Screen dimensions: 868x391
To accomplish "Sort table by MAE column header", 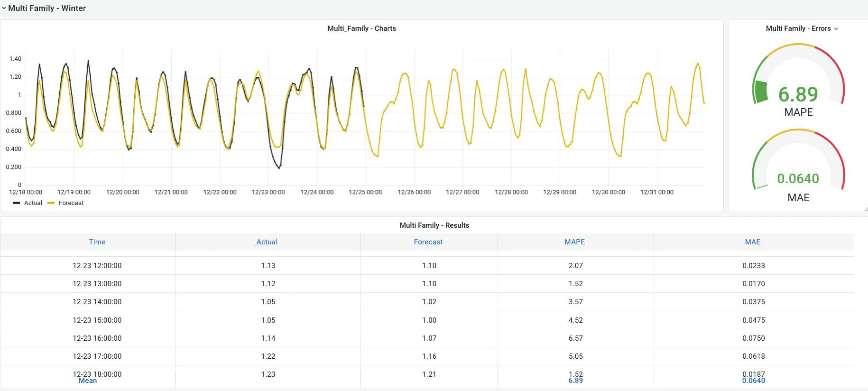I will [753, 242].
